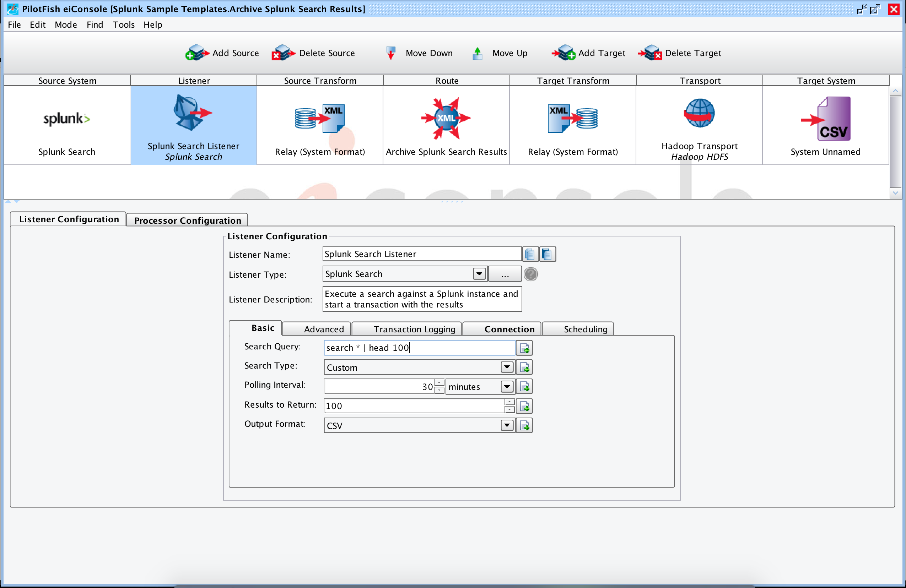Click into the Listener Name field
Viewport: 906px width, 588px height.
point(422,254)
